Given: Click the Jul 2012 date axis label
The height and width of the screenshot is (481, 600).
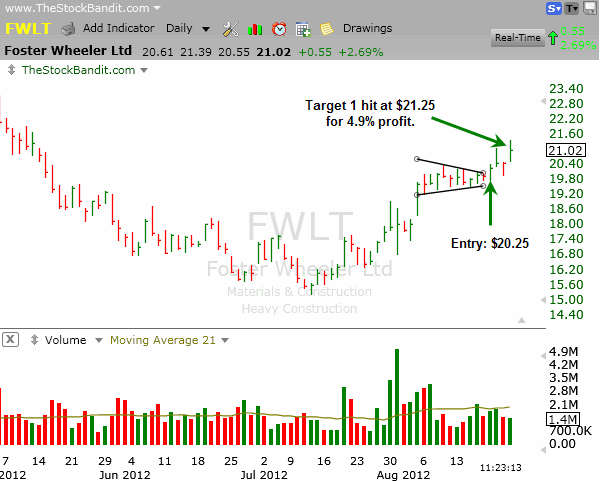Looking at the screenshot, I should pyautogui.click(x=264, y=475).
